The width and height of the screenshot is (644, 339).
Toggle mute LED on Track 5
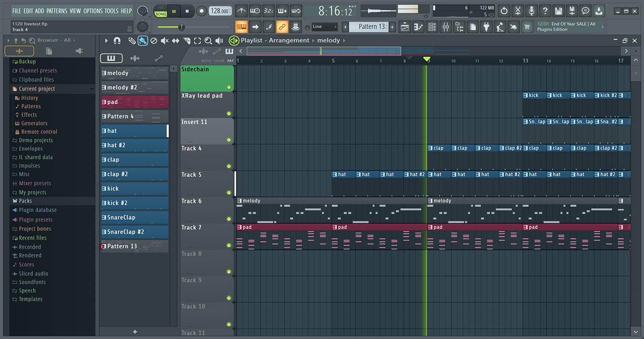[229, 192]
